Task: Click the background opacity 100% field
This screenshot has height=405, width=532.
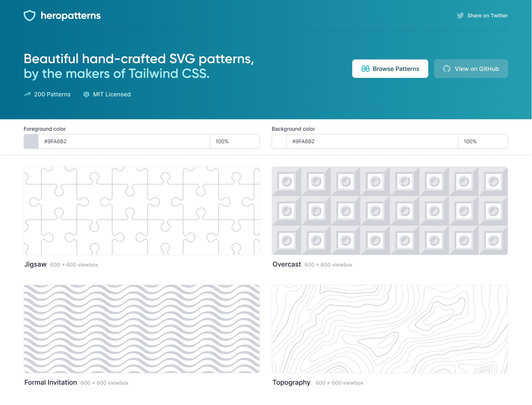Action: [483, 141]
